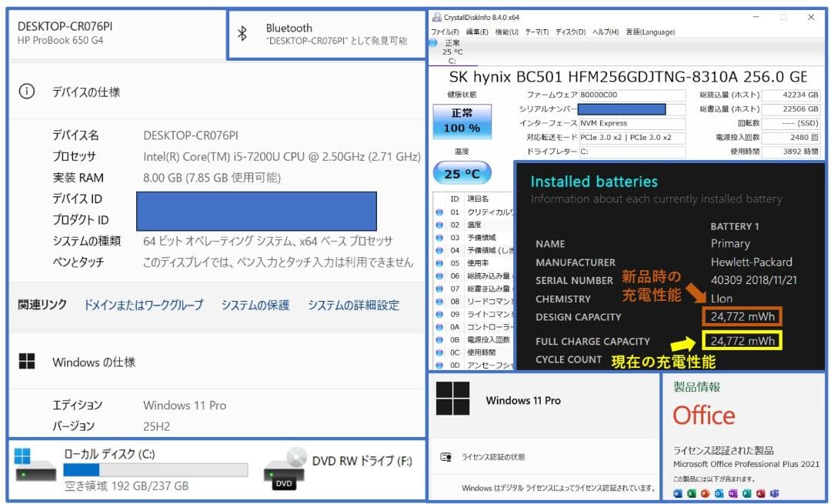Click the device specifications info icon
The height and width of the screenshot is (504, 831).
click(26, 91)
